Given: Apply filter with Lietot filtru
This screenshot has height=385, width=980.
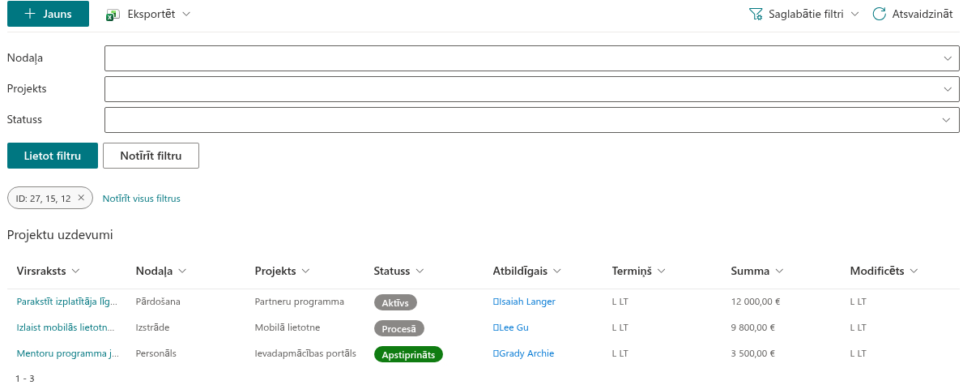Looking at the screenshot, I should (53, 156).
